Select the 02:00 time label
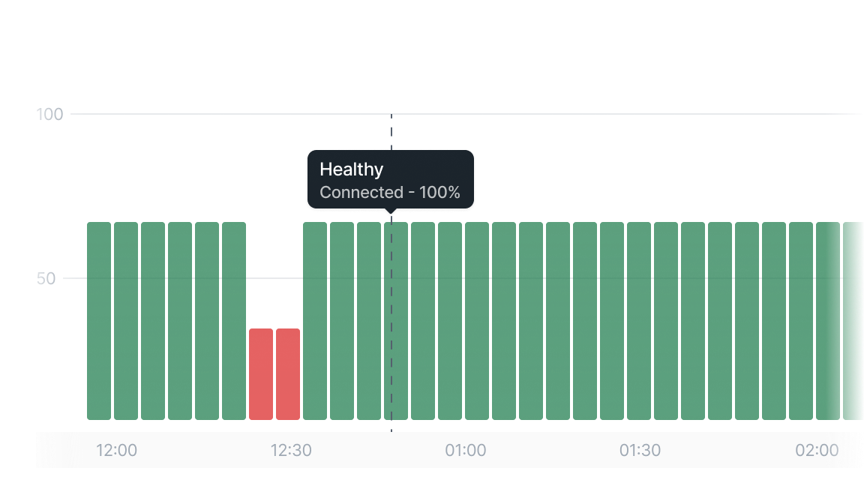Screen dimensions: 867x504 click(x=817, y=451)
